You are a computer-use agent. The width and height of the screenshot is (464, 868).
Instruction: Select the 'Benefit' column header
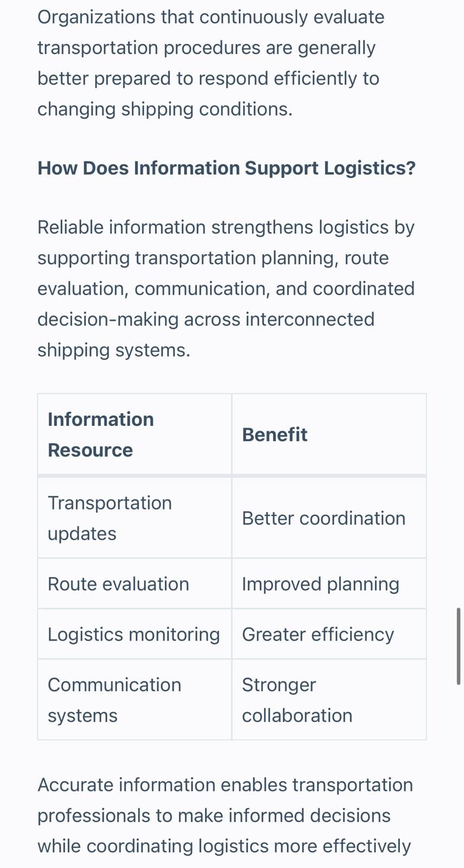coord(329,435)
